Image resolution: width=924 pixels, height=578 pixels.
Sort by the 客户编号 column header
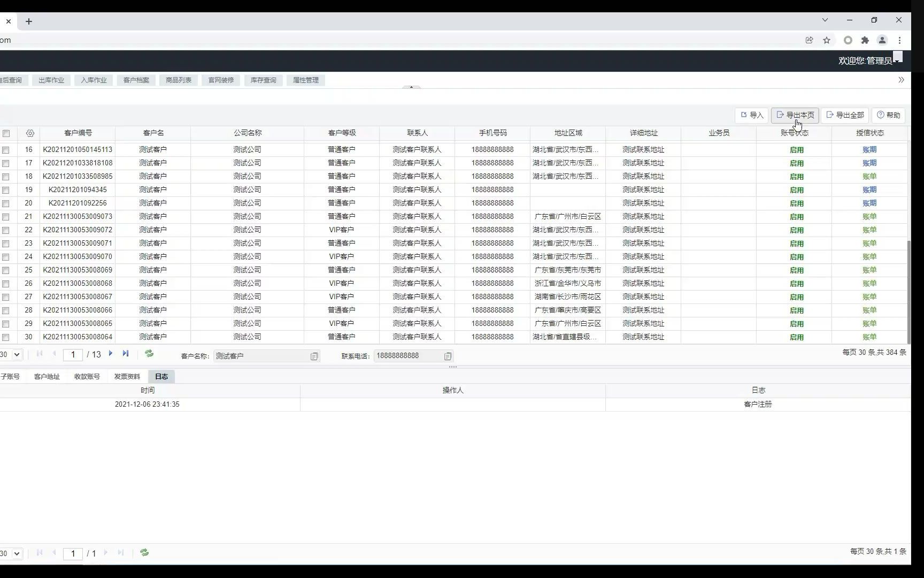point(78,133)
